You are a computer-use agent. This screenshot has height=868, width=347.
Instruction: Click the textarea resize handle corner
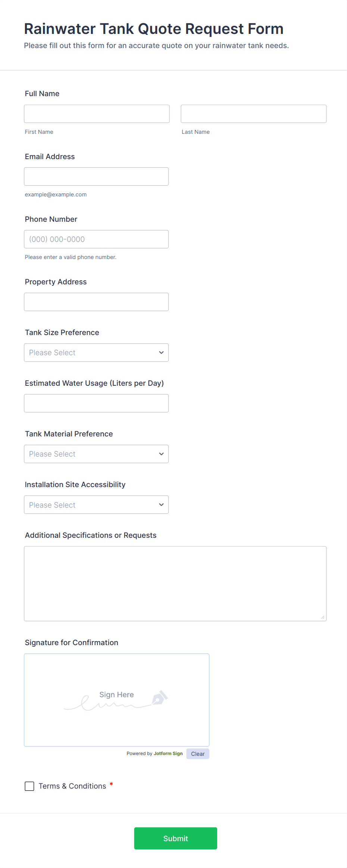[x=323, y=617]
